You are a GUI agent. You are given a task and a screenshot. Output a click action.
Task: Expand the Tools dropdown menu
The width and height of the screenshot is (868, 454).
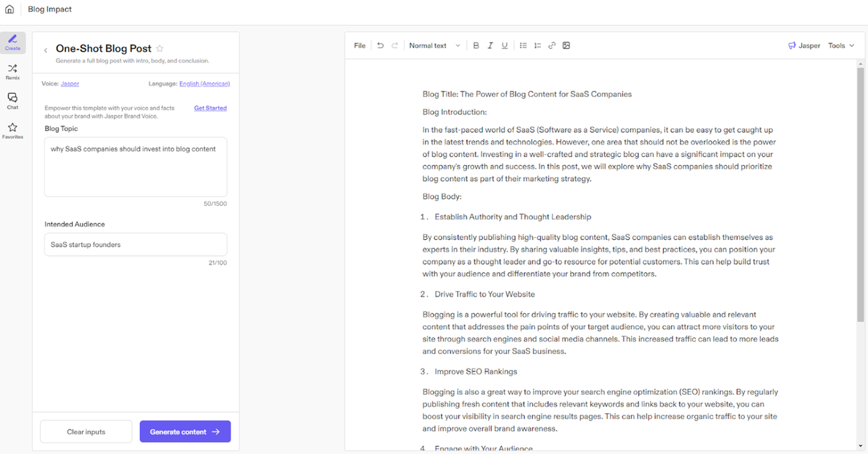click(841, 45)
